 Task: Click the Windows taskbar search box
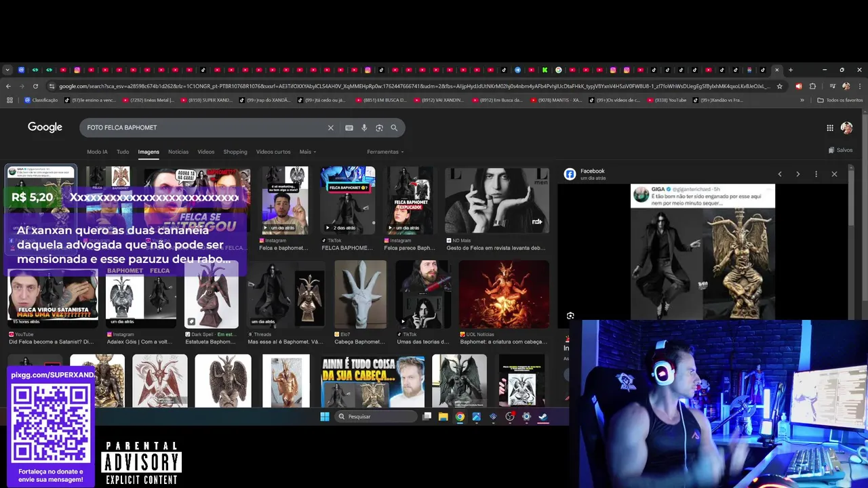click(376, 417)
